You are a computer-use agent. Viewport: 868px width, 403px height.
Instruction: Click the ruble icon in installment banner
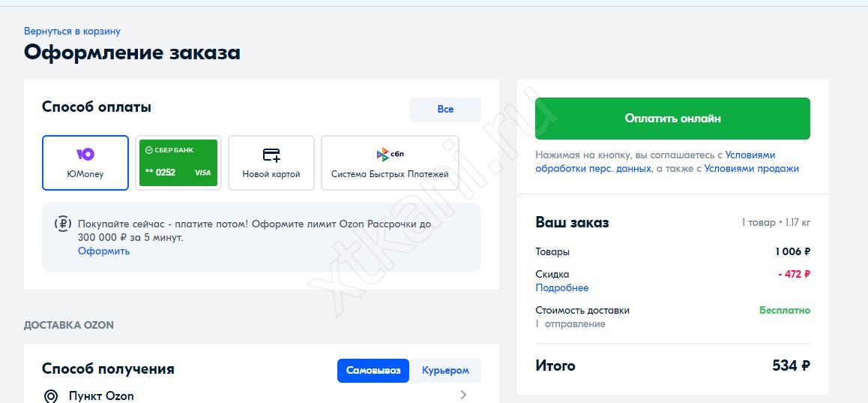point(63,224)
